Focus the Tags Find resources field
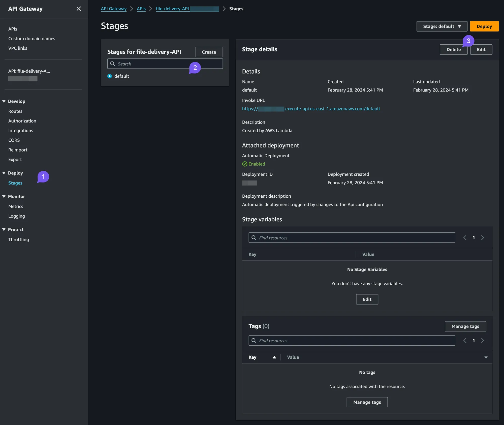This screenshot has width=504, height=425. coord(352,341)
